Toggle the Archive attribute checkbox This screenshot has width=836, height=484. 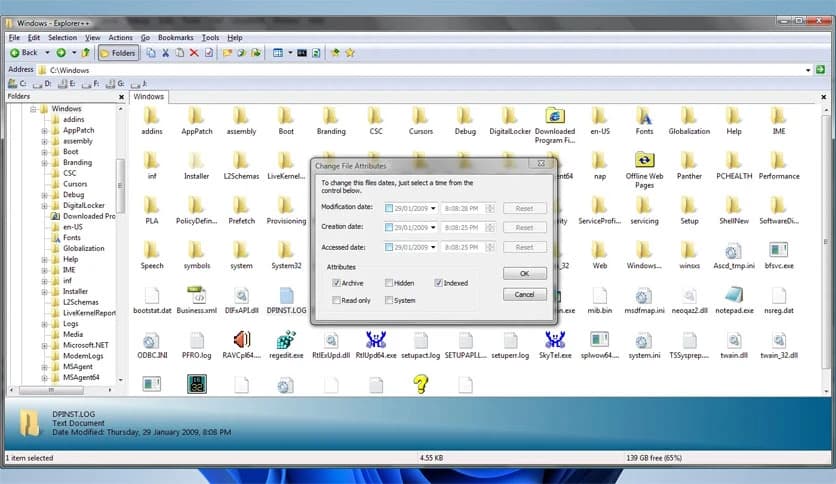[x=336, y=283]
